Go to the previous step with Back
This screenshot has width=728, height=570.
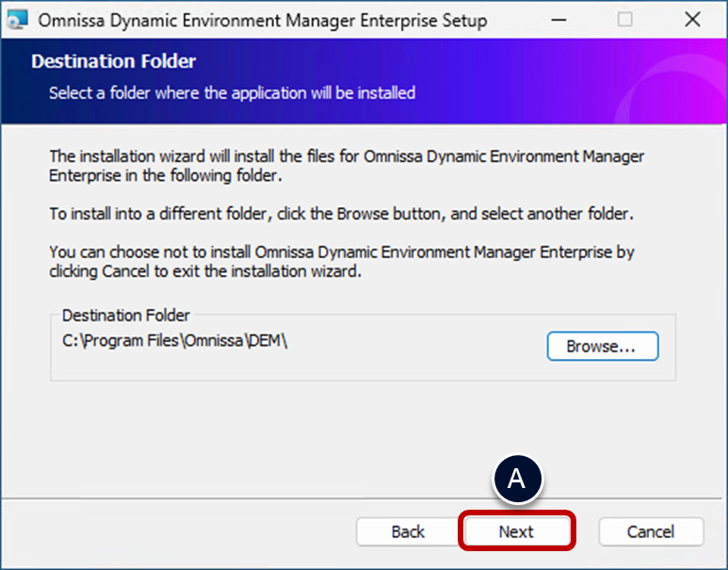click(408, 532)
